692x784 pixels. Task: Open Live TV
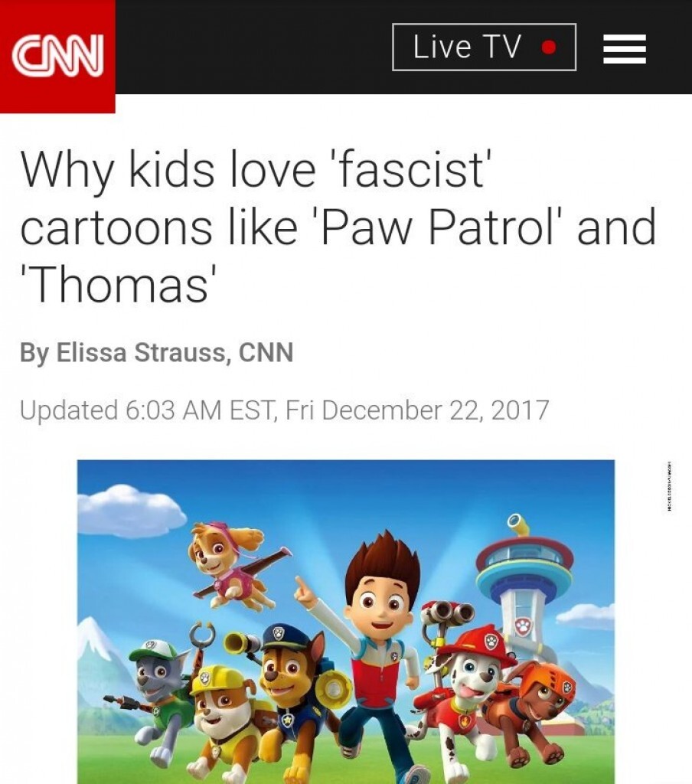tap(484, 47)
